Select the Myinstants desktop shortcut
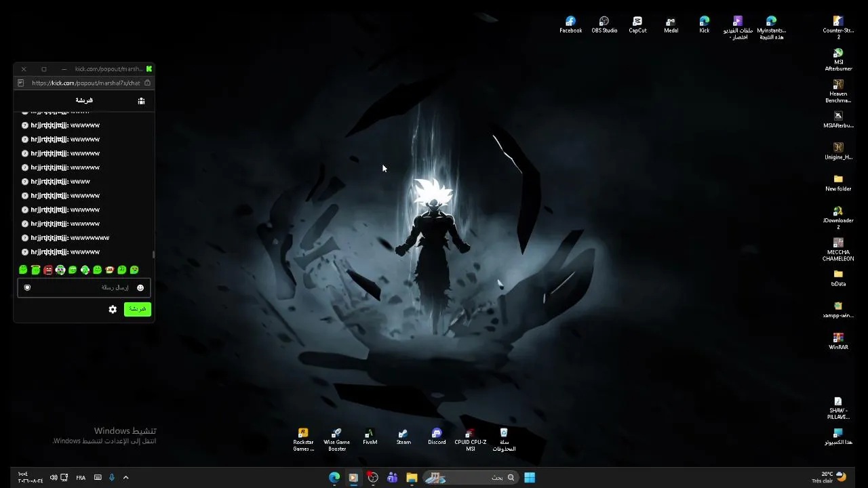Image resolution: width=868 pixels, height=488 pixels. (771, 28)
